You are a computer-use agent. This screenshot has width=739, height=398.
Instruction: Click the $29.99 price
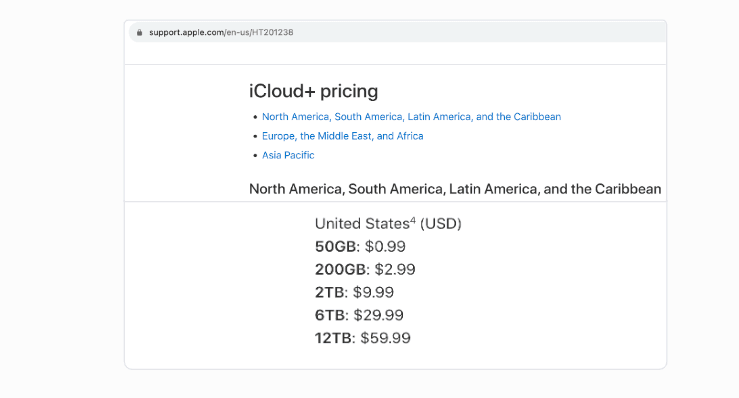point(379,315)
